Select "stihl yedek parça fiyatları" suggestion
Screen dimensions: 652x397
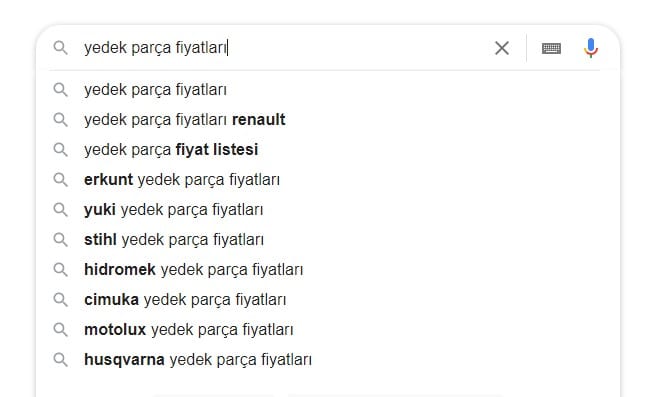coord(328,239)
